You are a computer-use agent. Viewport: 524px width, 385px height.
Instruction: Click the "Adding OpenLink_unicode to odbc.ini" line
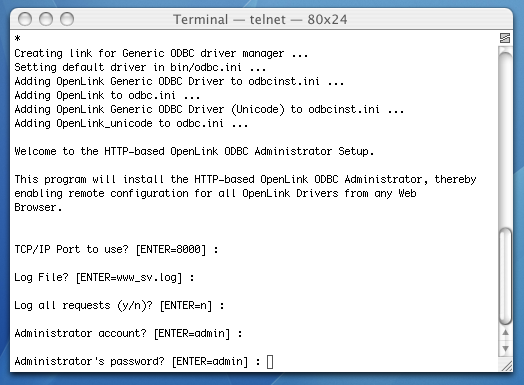(x=131, y=124)
